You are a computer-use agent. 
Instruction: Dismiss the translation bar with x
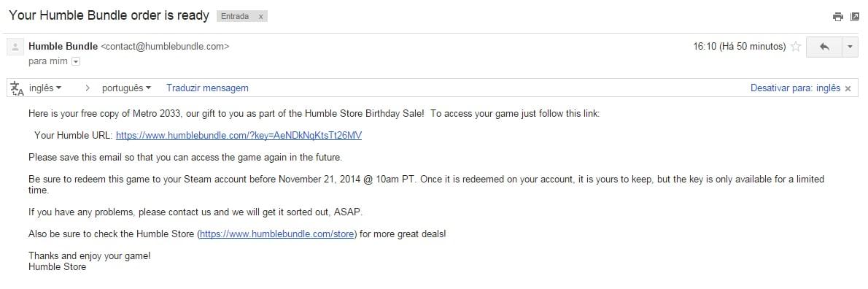click(848, 88)
